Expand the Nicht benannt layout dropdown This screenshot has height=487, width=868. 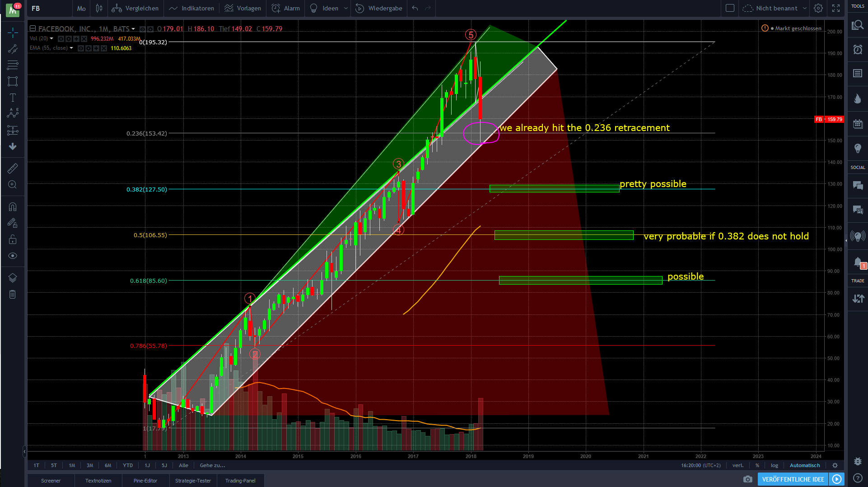(x=805, y=8)
